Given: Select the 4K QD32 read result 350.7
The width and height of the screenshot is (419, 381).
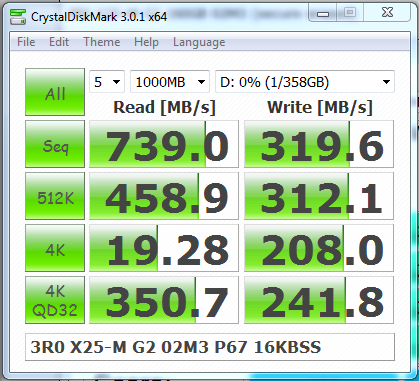Looking at the screenshot, I should pos(164,300).
